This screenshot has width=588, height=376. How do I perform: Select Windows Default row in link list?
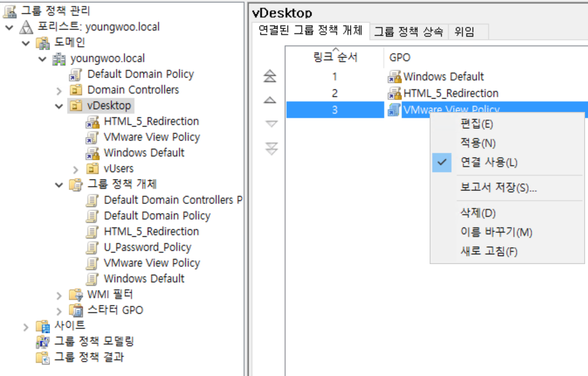click(437, 76)
